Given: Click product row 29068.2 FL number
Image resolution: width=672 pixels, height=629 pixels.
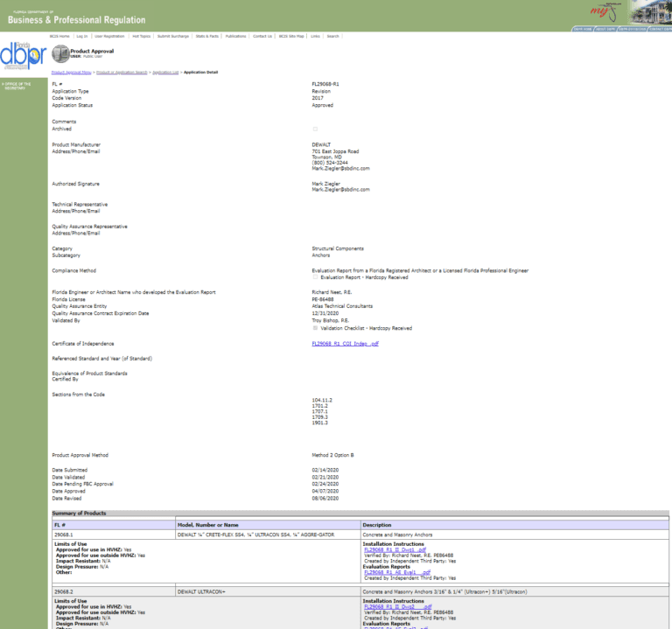Looking at the screenshot, I should tap(63, 591).
